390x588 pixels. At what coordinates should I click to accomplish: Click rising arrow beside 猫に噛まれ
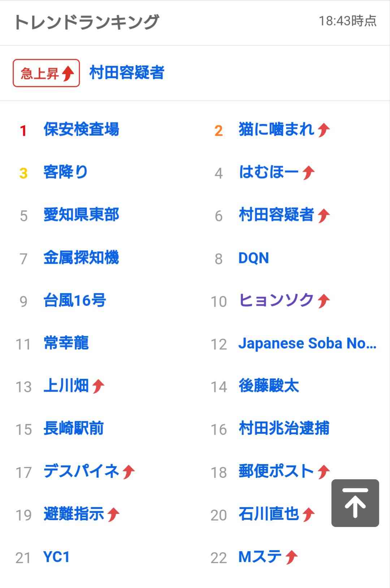click(324, 130)
